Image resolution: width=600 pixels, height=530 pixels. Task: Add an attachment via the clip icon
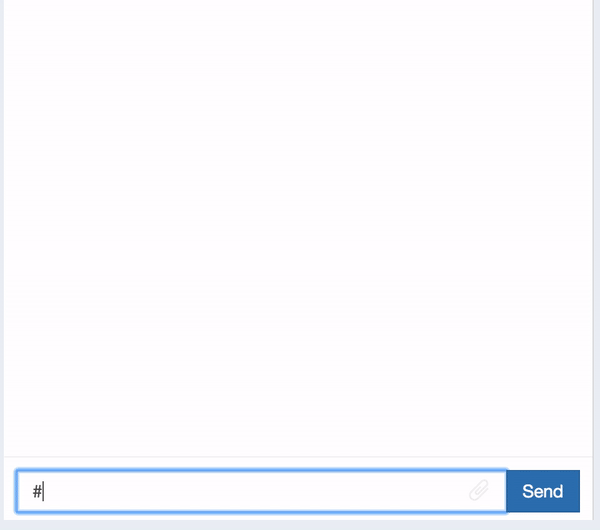pos(479,490)
